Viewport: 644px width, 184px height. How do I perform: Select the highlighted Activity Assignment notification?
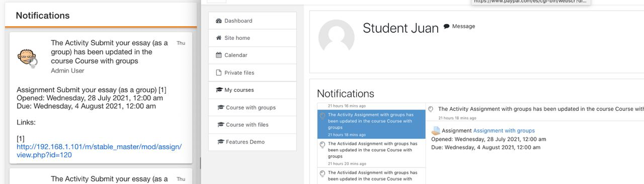[371, 124]
